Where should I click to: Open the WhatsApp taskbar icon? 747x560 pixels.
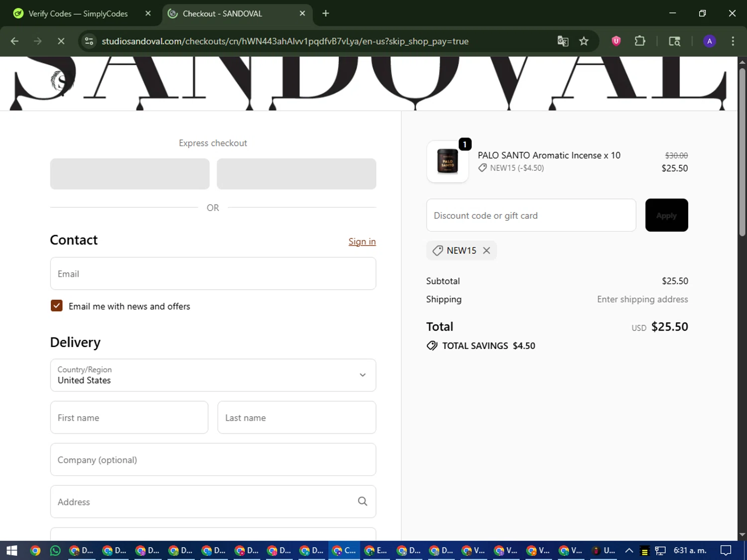[x=55, y=551]
